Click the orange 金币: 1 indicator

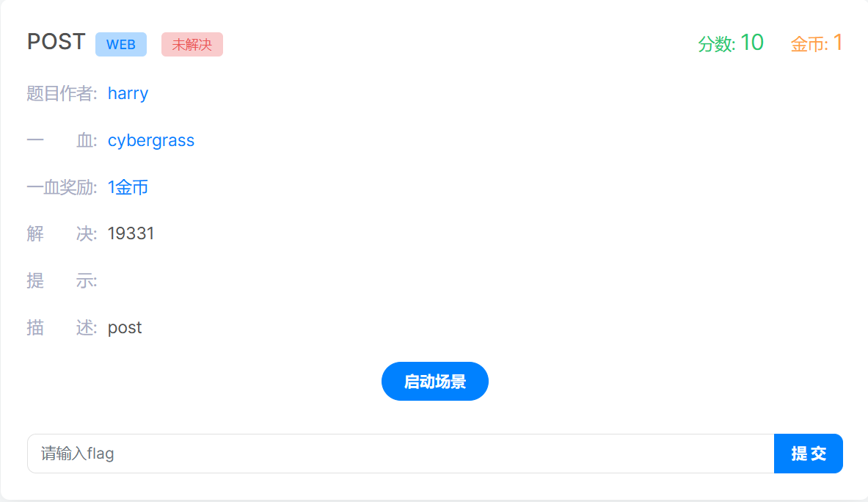817,43
